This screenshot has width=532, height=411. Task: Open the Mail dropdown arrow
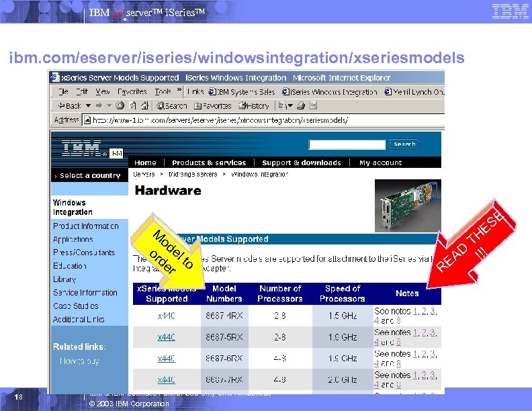click(x=290, y=106)
